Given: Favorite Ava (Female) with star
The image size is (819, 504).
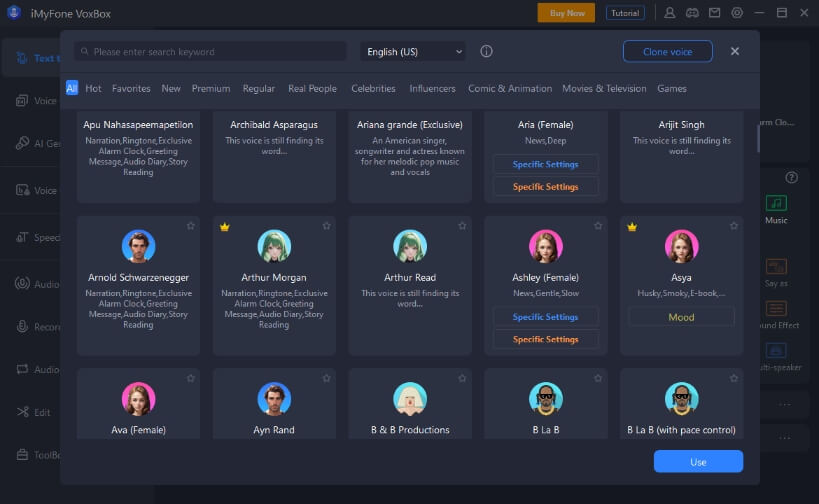Looking at the screenshot, I should [191, 378].
